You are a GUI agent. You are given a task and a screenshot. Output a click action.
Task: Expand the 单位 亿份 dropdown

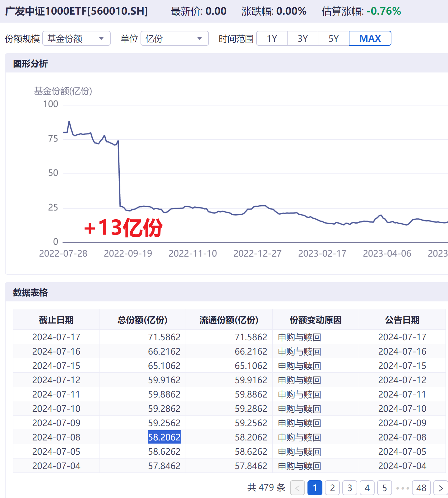point(174,39)
